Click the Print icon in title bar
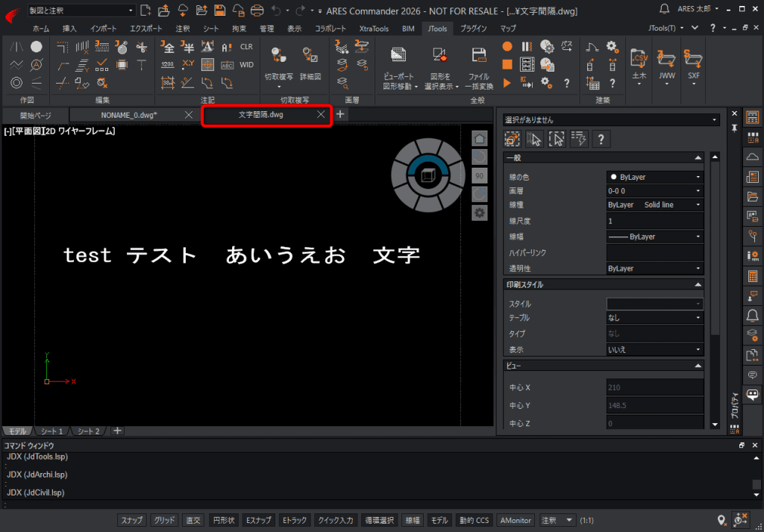The image size is (764, 532). pos(257,10)
